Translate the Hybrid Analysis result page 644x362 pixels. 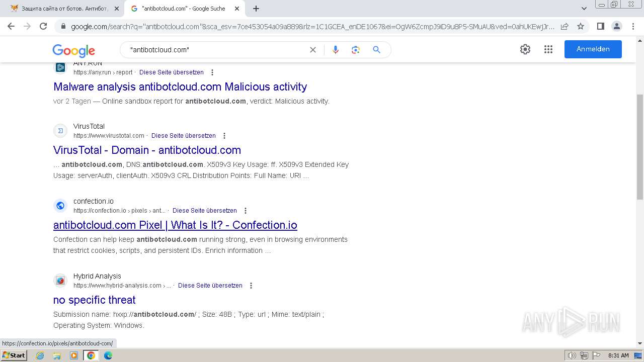coord(210,286)
